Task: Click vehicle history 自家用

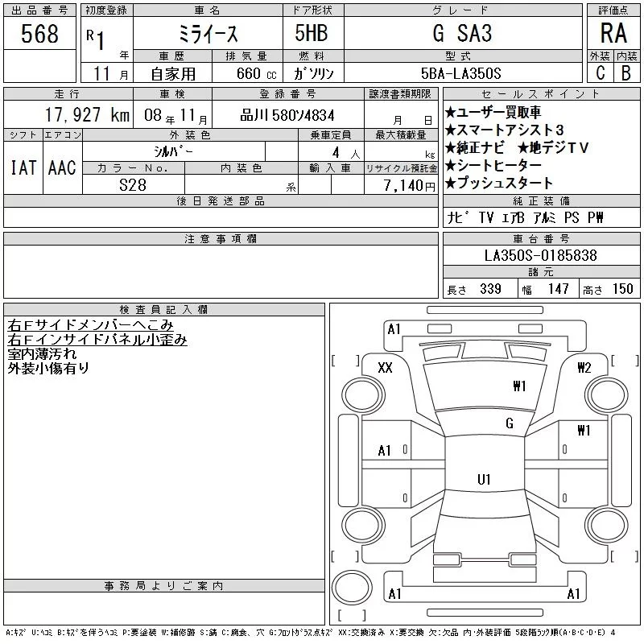Action: pyautogui.click(x=173, y=74)
